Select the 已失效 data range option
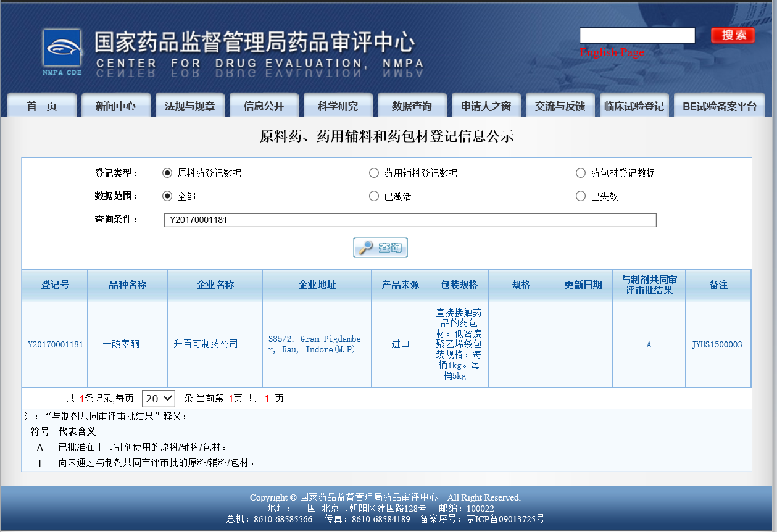 pos(581,196)
